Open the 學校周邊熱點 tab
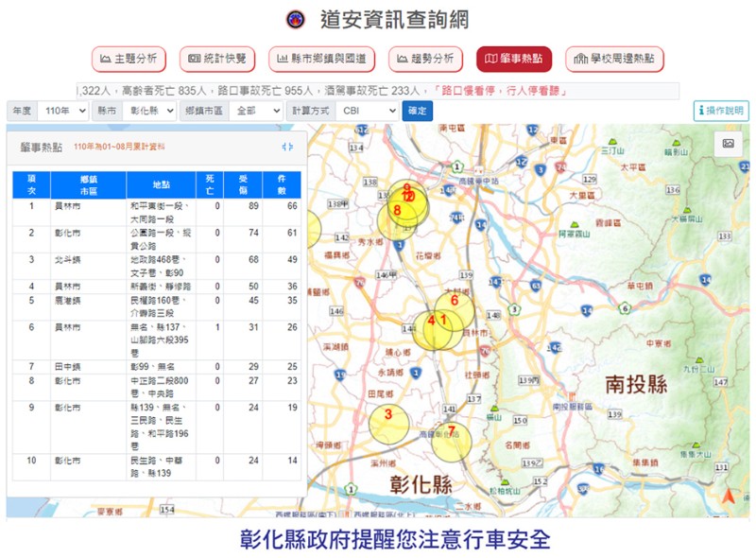 pos(614,59)
